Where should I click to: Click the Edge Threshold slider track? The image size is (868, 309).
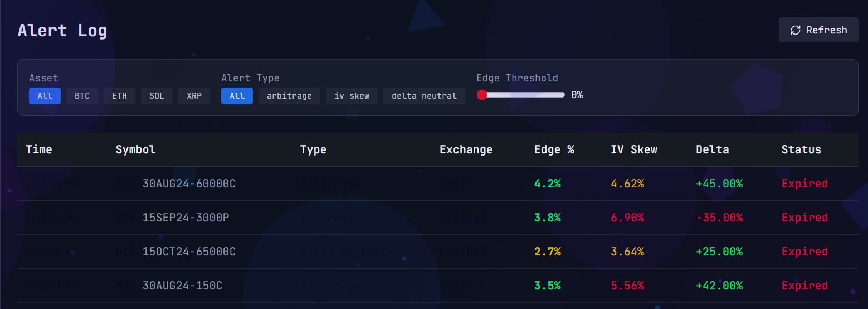click(521, 95)
